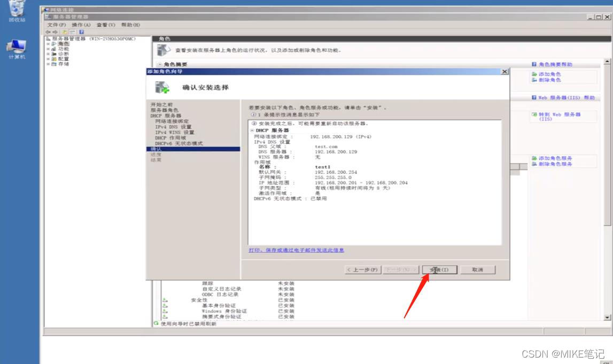The width and height of the screenshot is (613, 364).
Task: Collapse the DHCP 服务器 summary group
Action: [x=252, y=130]
